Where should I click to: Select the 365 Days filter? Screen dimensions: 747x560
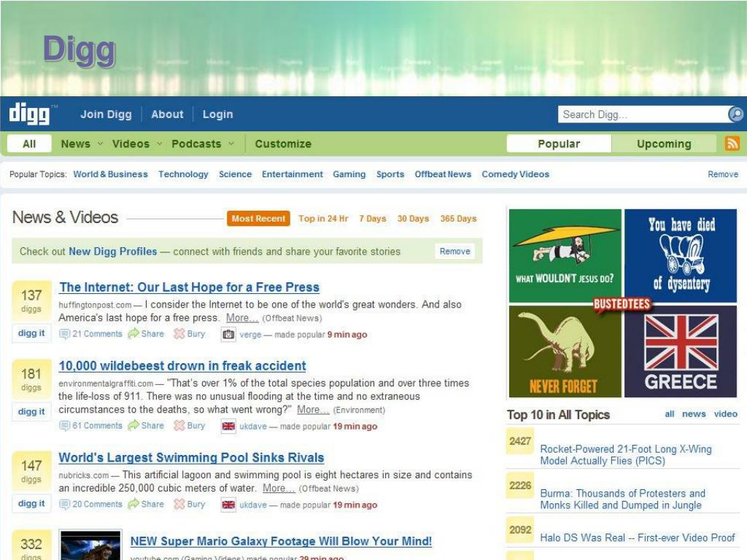458,219
